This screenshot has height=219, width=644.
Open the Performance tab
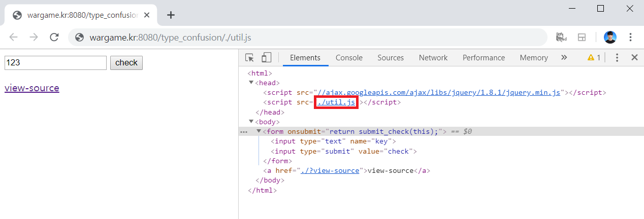[x=484, y=58]
